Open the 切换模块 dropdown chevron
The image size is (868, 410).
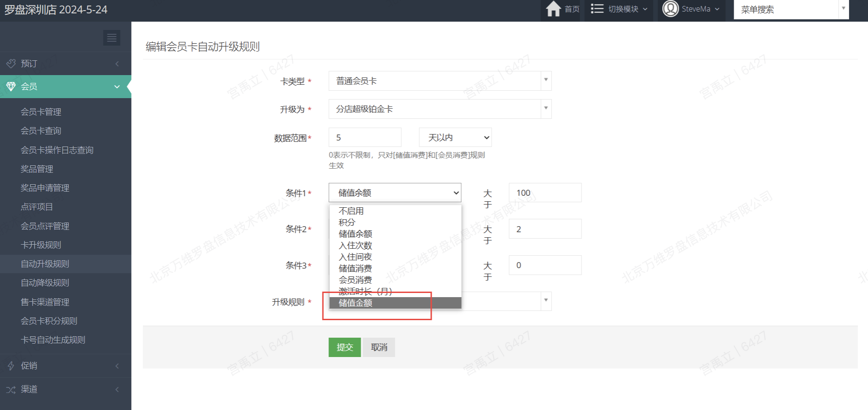645,9
